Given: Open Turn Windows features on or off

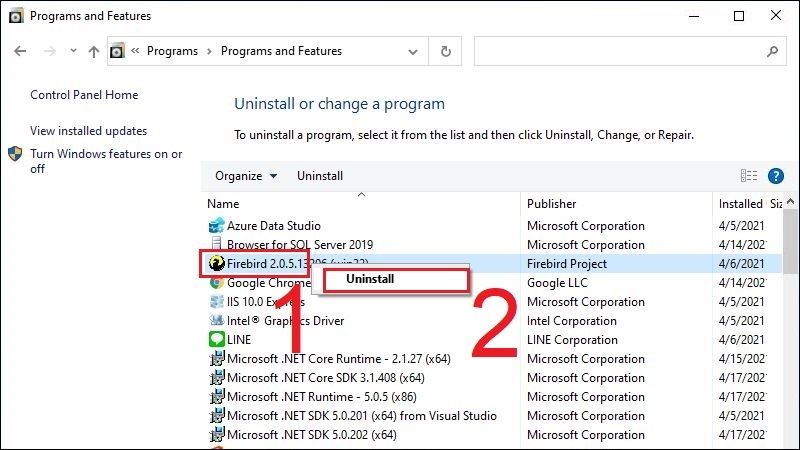Looking at the screenshot, I should [106, 161].
